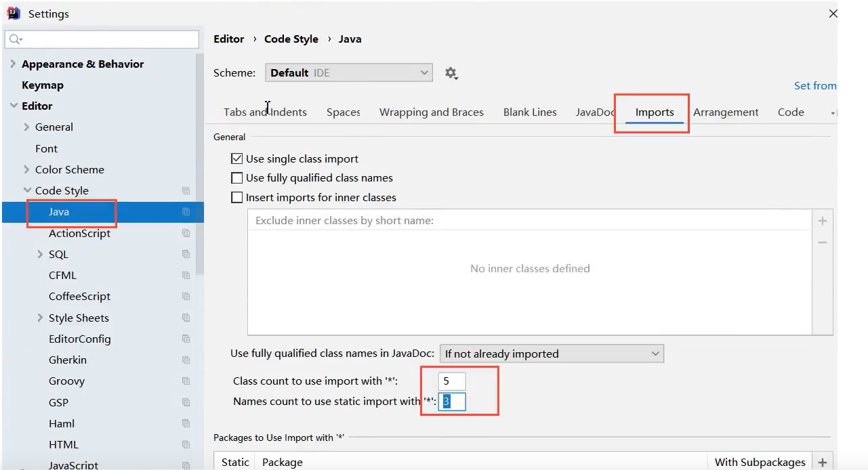Uncheck Use single class import
868x470 pixels.
[236, 159]
